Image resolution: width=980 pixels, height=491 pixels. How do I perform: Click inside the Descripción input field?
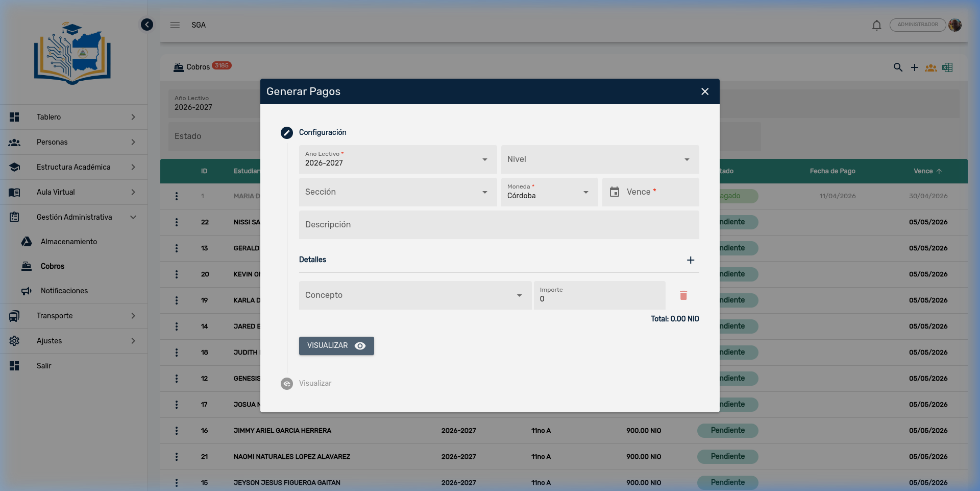tap(499, 225)
